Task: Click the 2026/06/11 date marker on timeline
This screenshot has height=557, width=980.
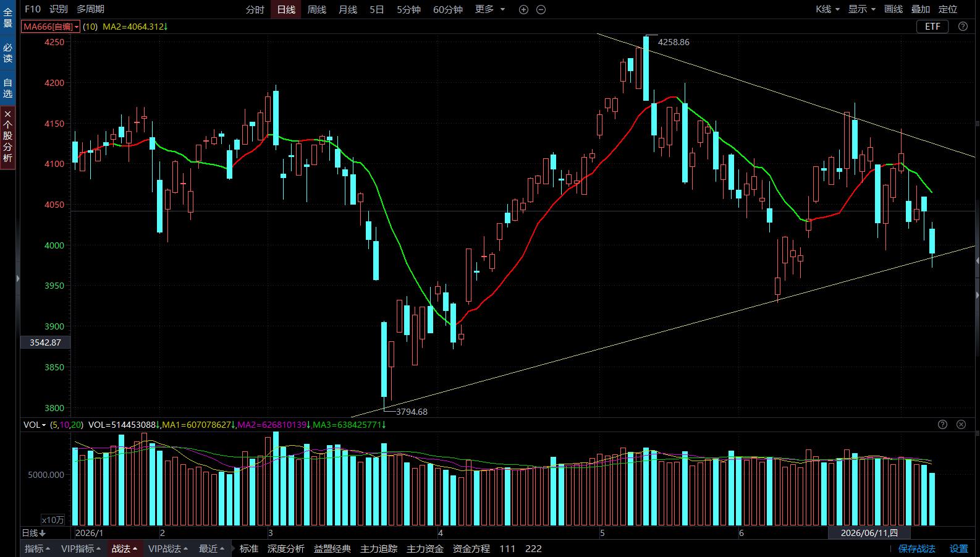Action: pos(869,533)
